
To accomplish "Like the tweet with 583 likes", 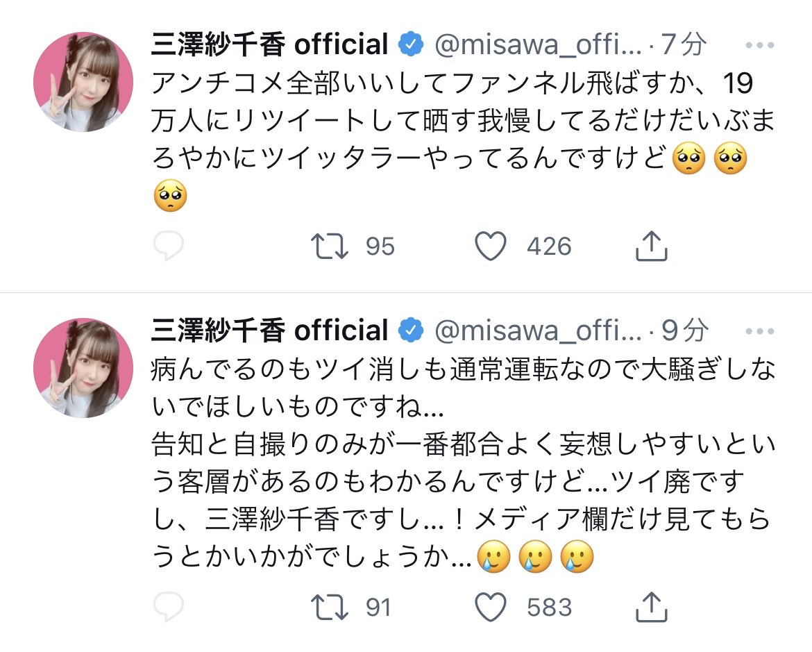I will pos(491,608).
